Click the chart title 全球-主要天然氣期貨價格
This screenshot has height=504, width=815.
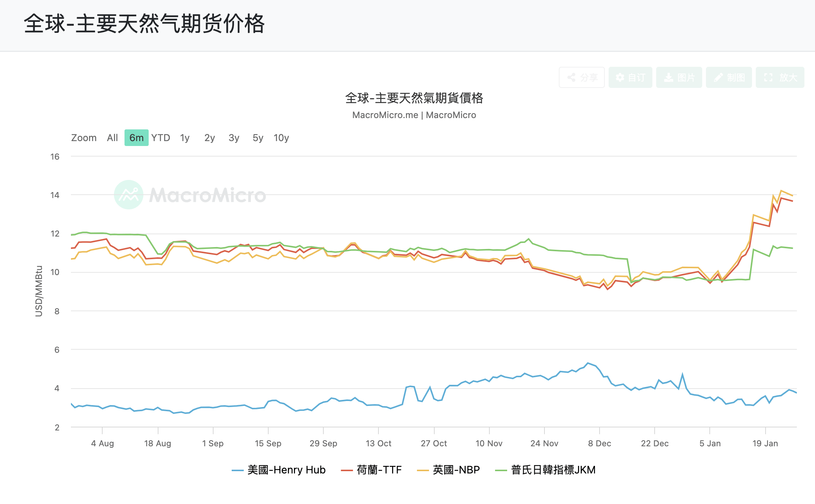point(415,98)
